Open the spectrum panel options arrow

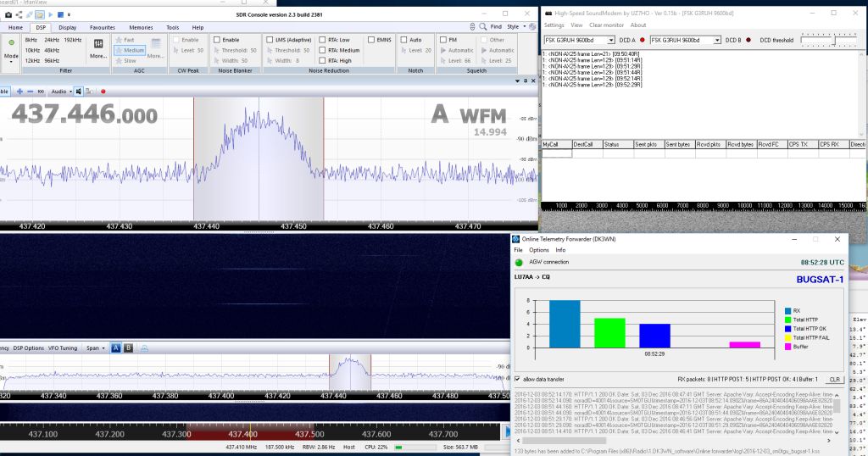pyautogui.click(x=518, y=81)
